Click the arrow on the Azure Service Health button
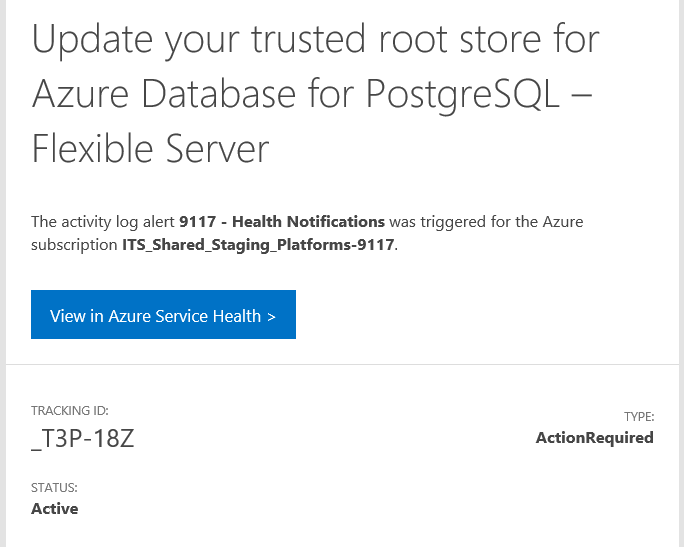The image size is (684, 547). (271, 316)
